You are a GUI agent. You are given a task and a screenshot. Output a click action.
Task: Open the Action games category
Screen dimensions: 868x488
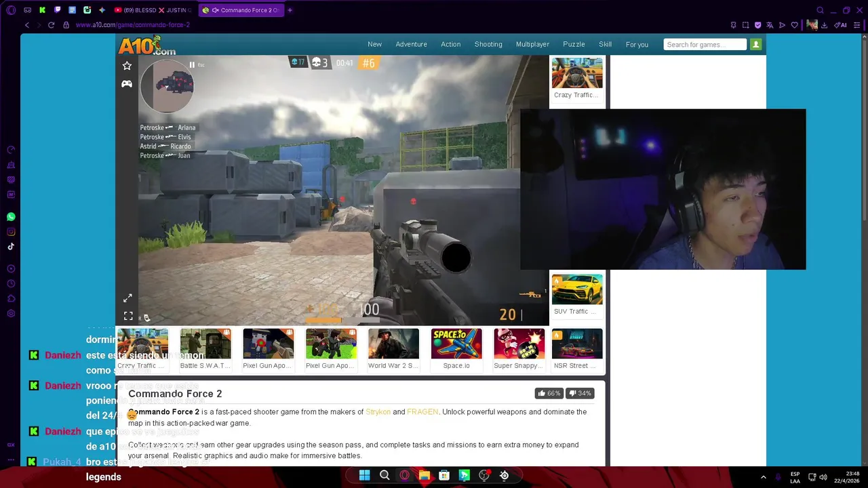pos(451,44)
